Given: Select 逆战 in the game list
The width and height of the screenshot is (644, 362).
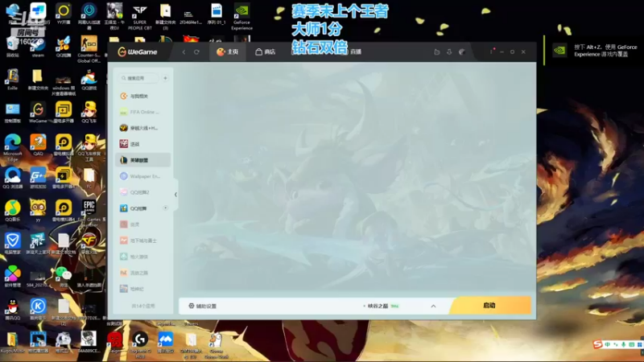Looking at the screenshot, I should (x=143, y=144).
